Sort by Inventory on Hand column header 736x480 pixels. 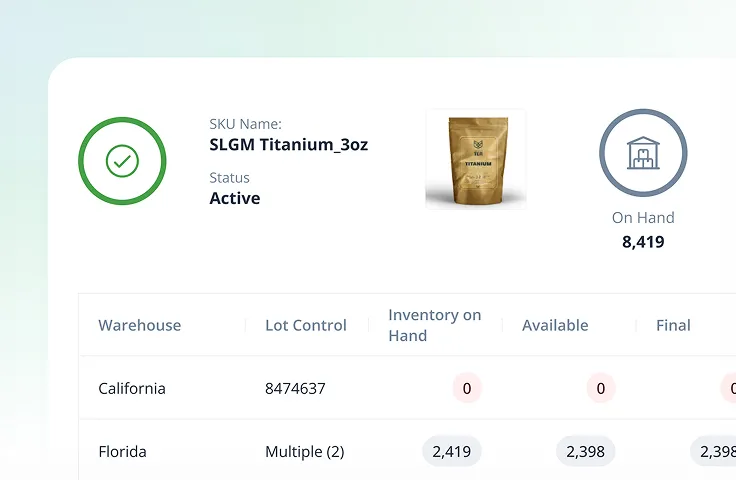click(x=435, y=325)
